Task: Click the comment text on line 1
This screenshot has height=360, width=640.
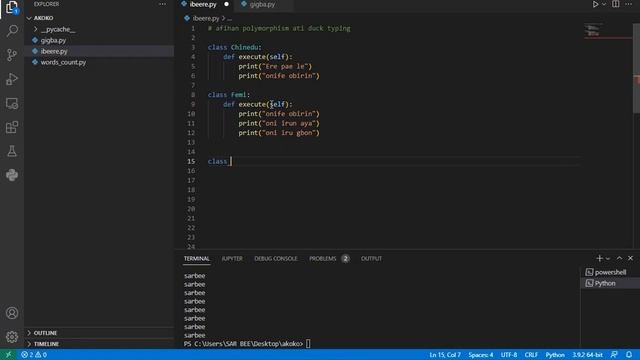Action: pos(279,29)
